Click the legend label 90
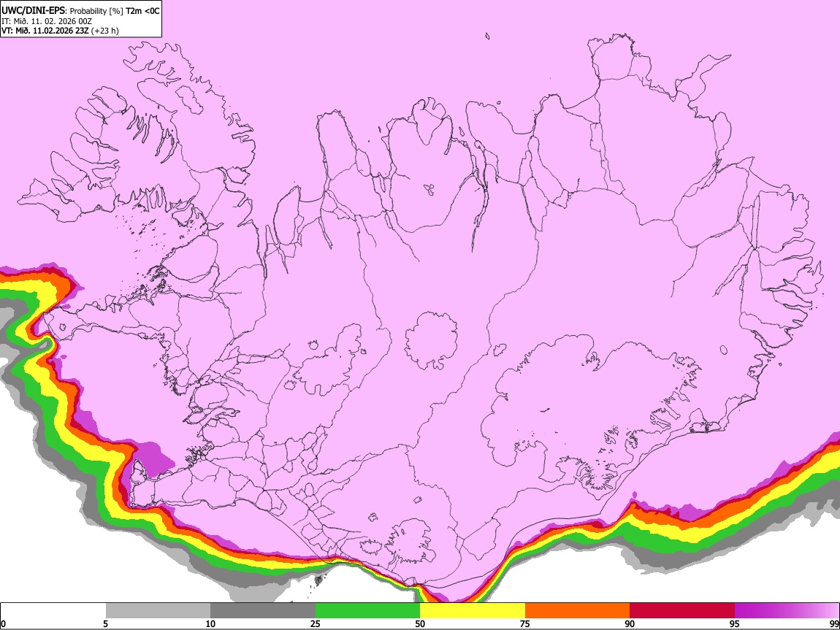This screenshot has height=630, width=840. tap(630, 623)
